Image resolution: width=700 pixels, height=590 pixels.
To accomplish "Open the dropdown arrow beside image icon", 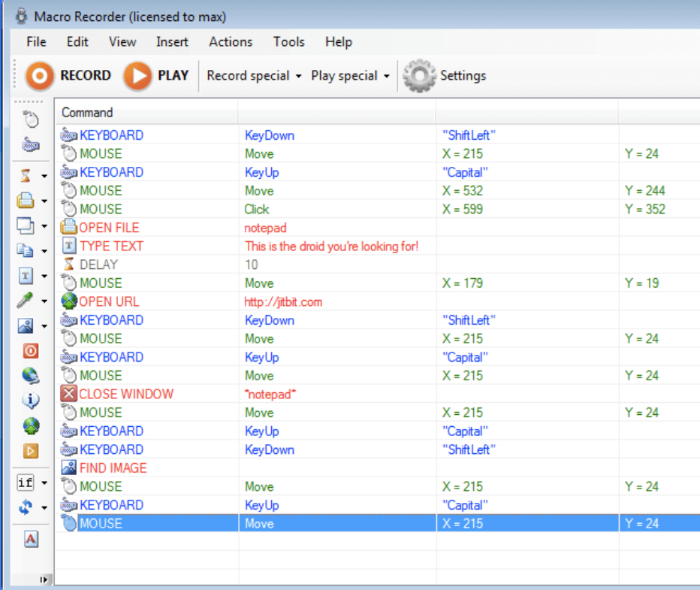I will pyautogui.click(x=44, y=326).
